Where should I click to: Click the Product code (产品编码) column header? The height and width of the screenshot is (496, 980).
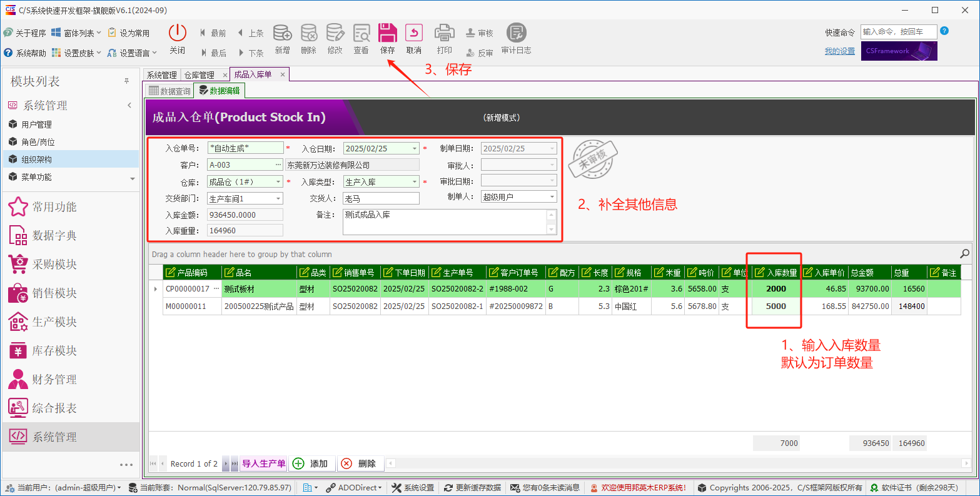(x=192, y=273)
